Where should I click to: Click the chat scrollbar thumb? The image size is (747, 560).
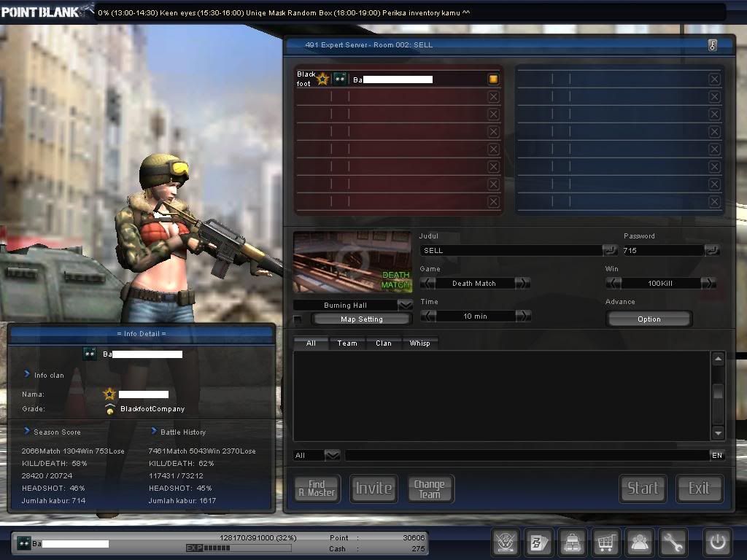(718, 392)
